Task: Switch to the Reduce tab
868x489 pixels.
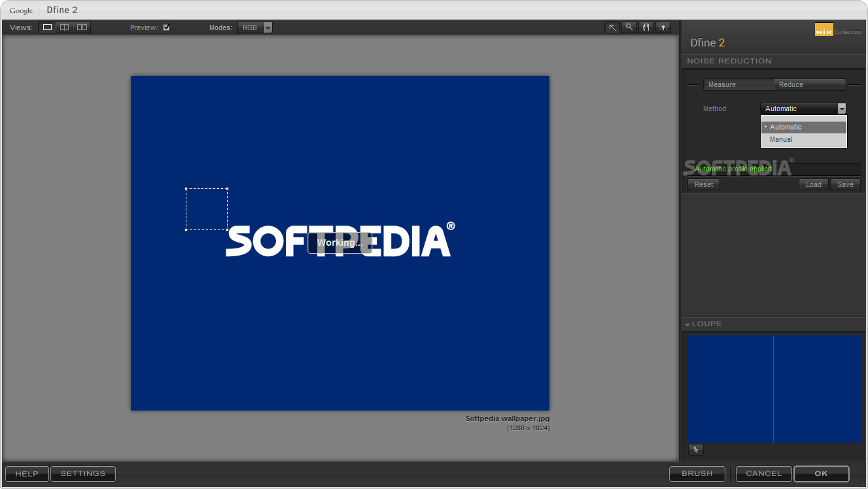Action: pos(810,84)
